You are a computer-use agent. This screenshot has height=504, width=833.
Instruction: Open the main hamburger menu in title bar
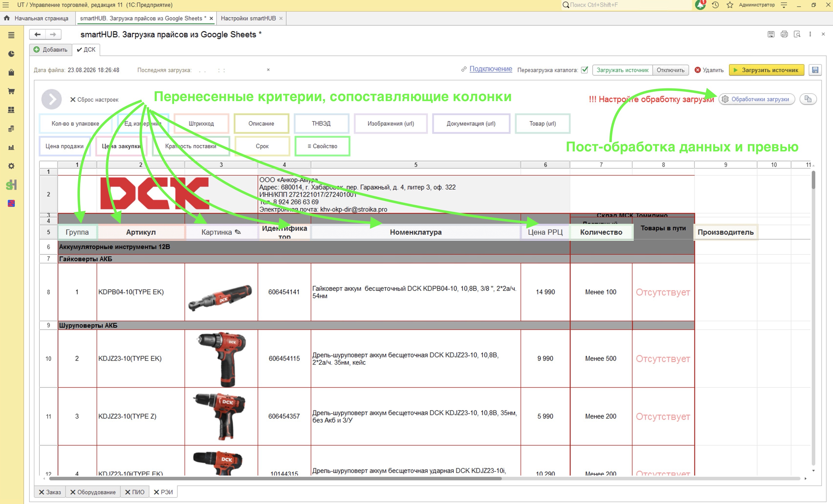(x=6, y=5)
